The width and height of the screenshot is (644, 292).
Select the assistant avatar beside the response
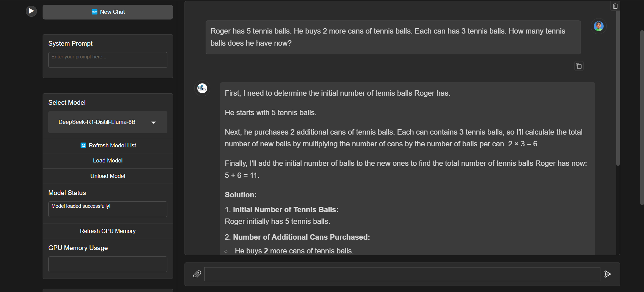(202, 88)
